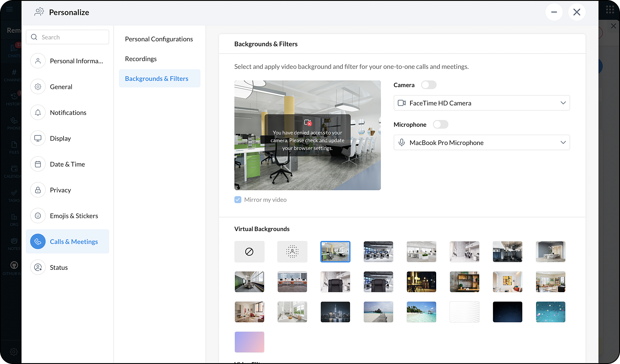Select the currently highlighted green office background
The image size is (620, 364).
(x=335, y=252)
